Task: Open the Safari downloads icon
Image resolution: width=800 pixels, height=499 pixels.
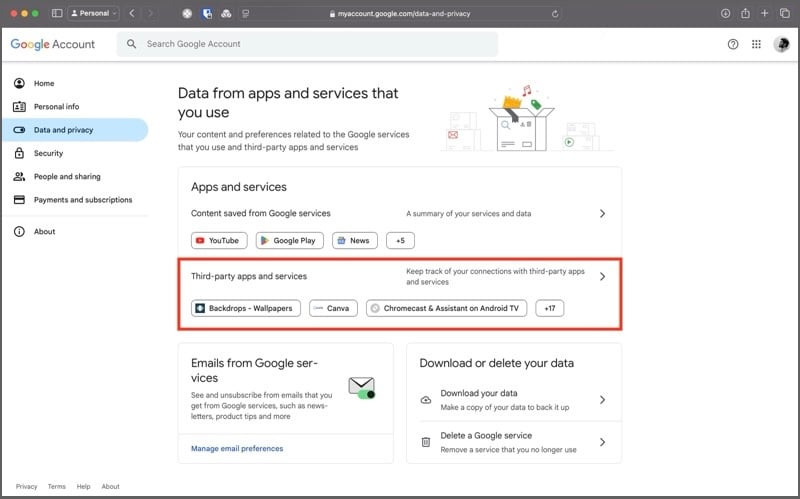Action: pyautogui.click(x=725, y=14)
